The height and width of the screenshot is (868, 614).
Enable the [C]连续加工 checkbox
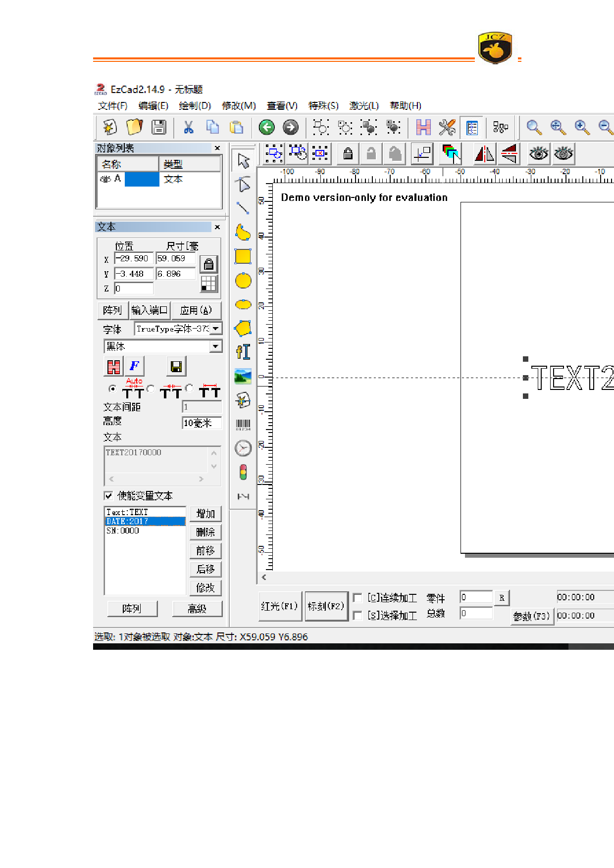pos(357,598)
